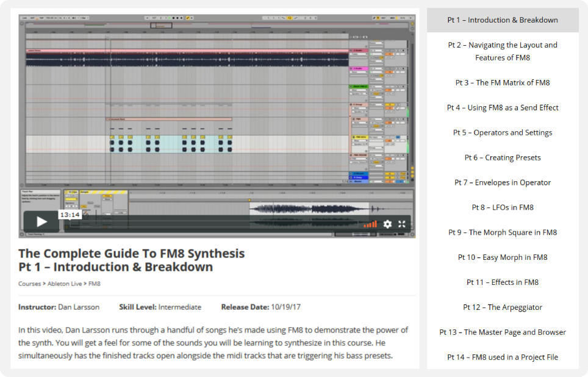Screen dimensions: 588x377
Task: Open the FM8 breadcrumb link
Action: pos(95,284)
